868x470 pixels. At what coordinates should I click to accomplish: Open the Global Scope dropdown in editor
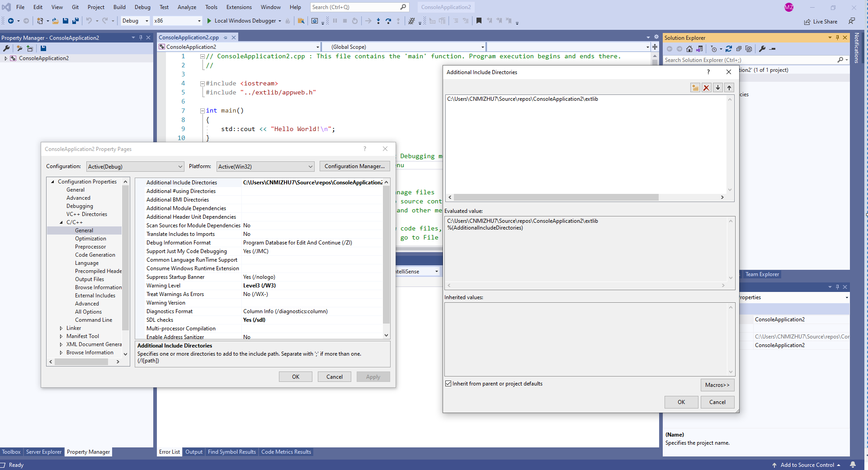404,47
